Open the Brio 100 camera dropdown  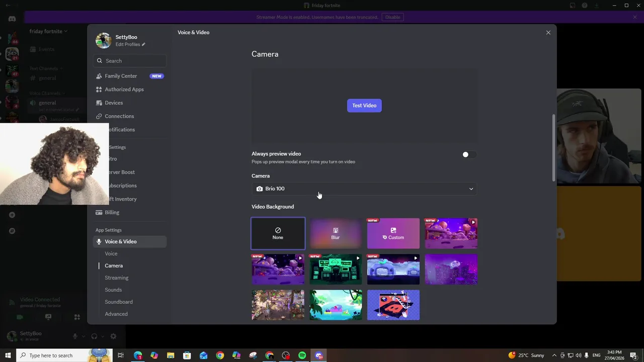365,189
